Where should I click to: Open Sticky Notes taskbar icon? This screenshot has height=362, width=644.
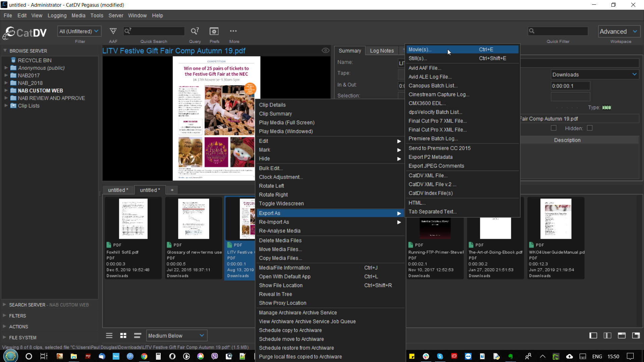pos(412,356)
